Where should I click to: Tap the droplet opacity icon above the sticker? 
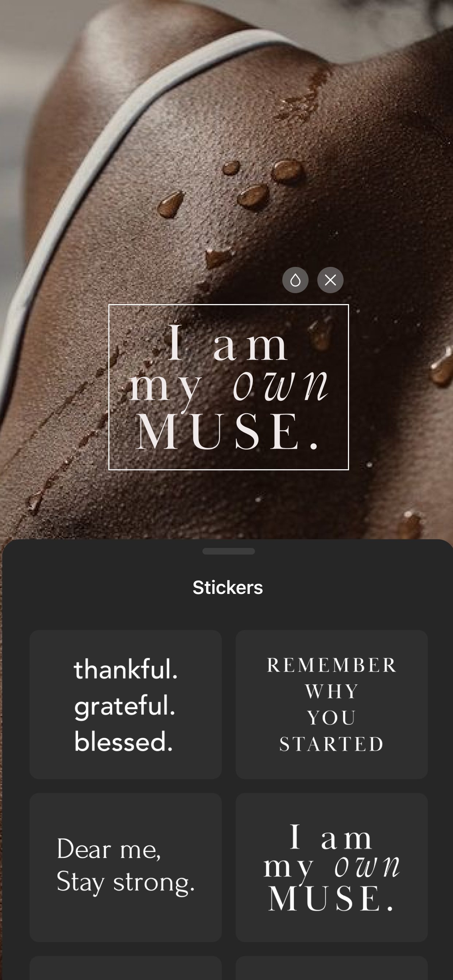point(295,280)
